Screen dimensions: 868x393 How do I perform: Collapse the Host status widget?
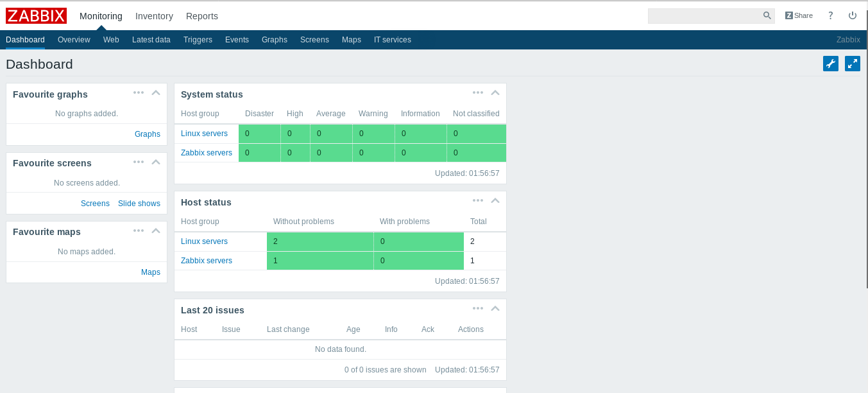tap(495, 200)
